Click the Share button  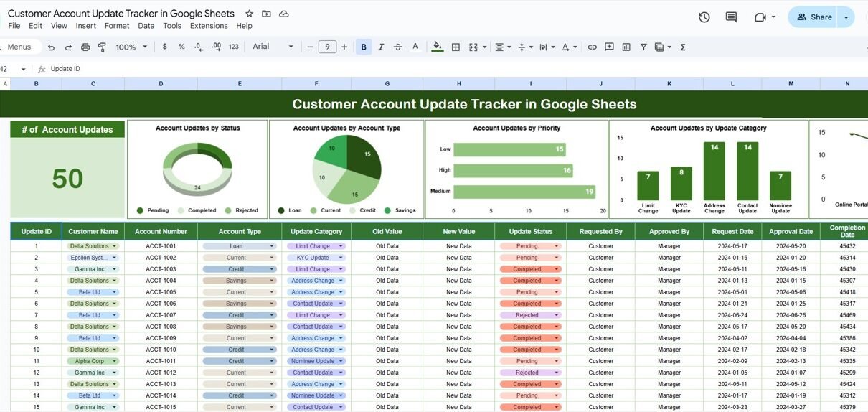[813, 17]
